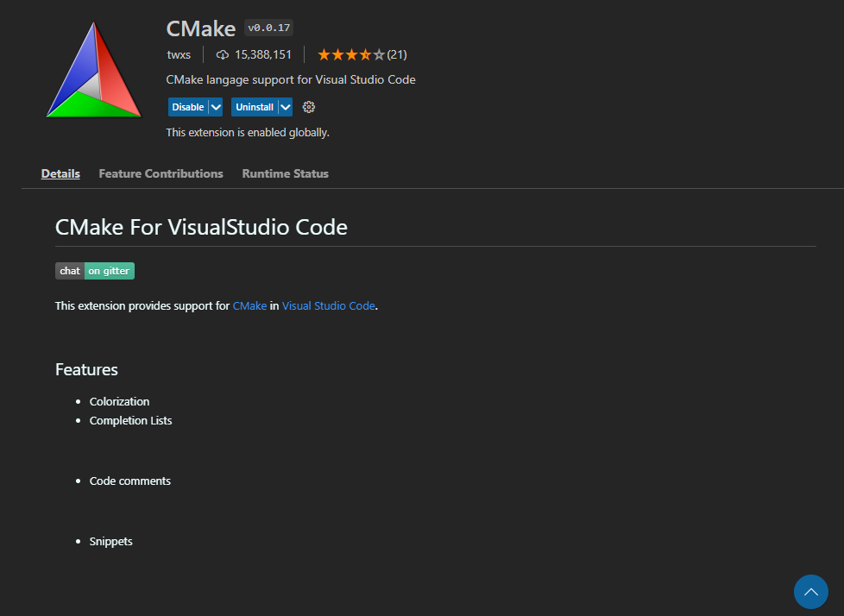Click the (21) ratings count

pyautogui.click(x=397, y=55)
